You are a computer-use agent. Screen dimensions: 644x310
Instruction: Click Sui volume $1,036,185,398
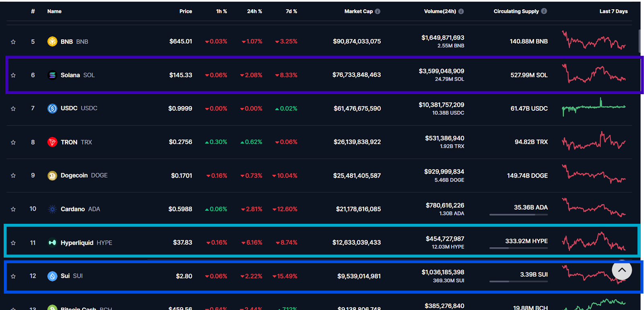click(x=443, y=272)
